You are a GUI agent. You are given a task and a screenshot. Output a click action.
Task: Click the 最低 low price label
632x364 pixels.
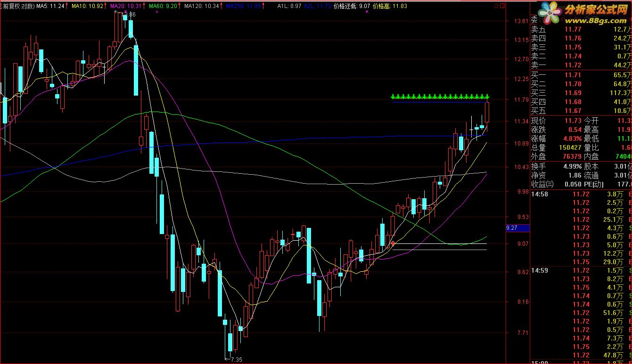[591, 138]
